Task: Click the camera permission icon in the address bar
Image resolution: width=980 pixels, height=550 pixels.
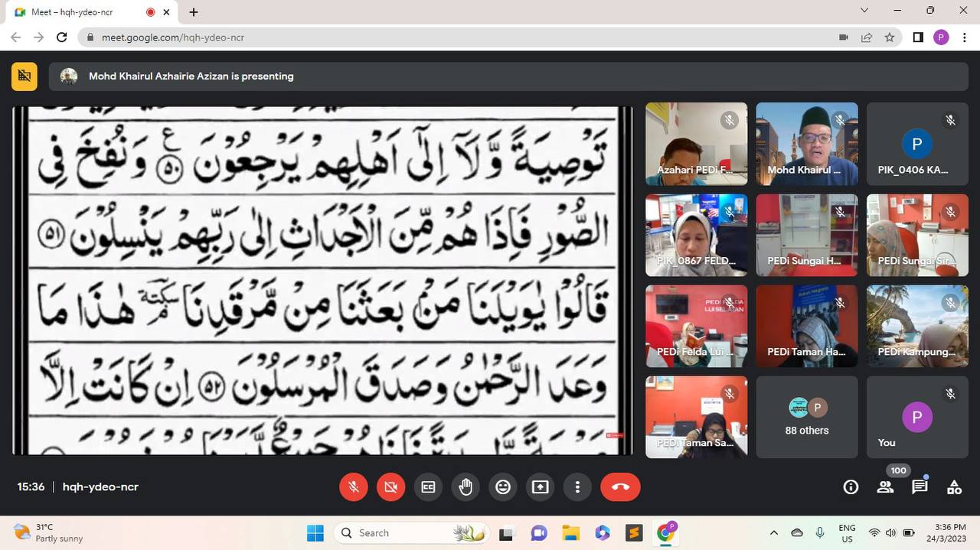Action: coord(844,37)
